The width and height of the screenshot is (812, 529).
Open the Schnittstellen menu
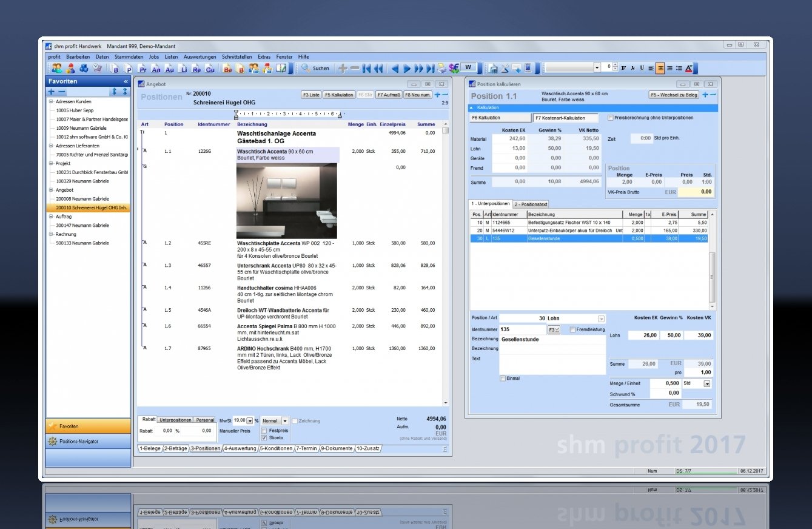[x=237, y=56]
